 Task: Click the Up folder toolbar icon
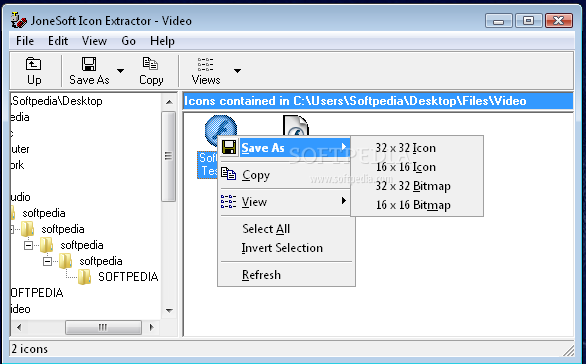[x=34, y=64]
